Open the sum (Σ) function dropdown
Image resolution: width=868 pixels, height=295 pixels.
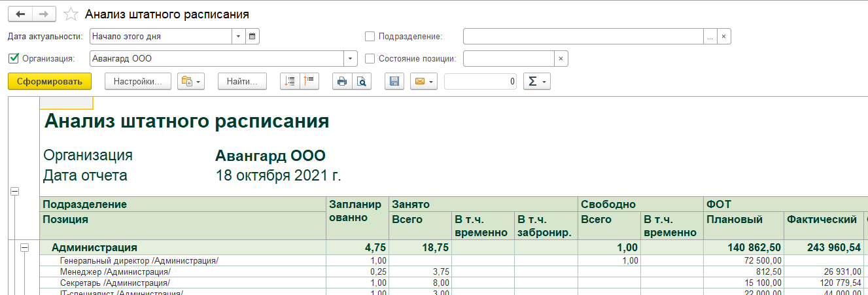coord(536,82)
